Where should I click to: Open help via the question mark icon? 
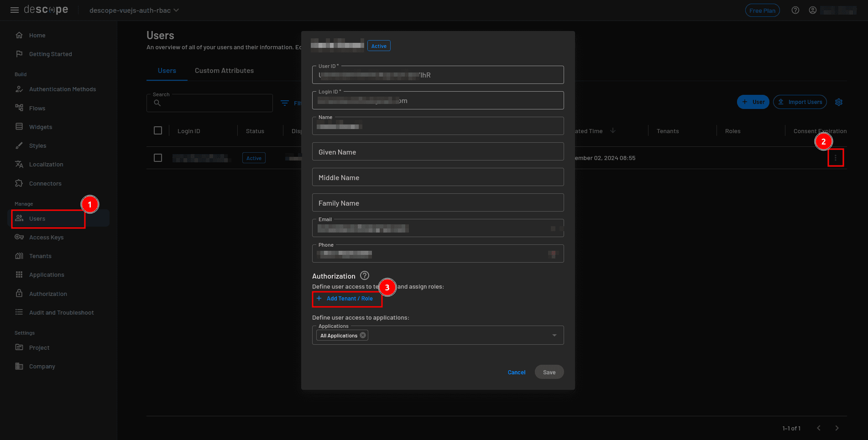(x=795, y=10)
